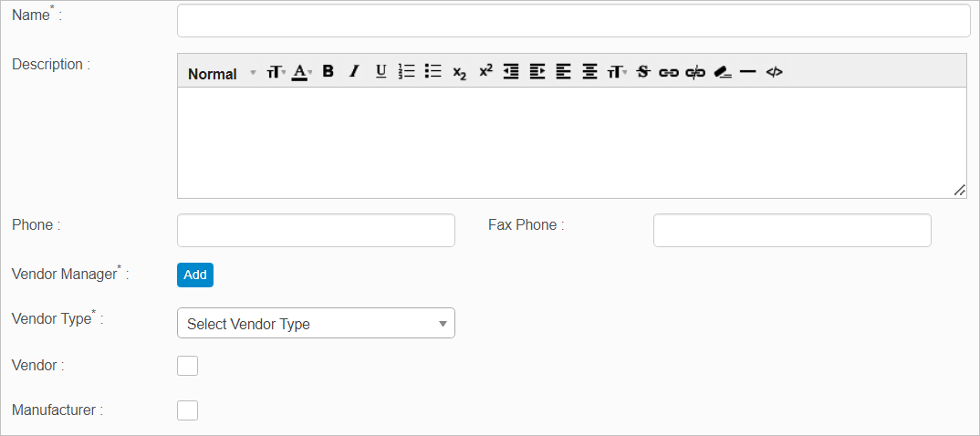
Task: Enable the Manufacturer checkbox
Action: (187, 410)
